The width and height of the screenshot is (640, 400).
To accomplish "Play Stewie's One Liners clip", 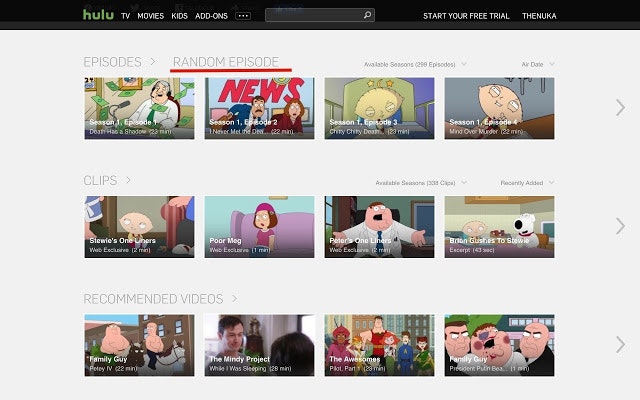I will [x=139, y=227].
